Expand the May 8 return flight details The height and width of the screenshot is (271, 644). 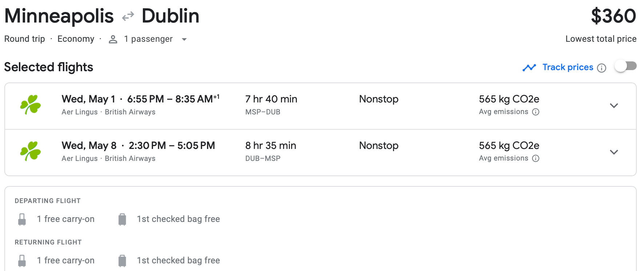(x=614, y=152)
